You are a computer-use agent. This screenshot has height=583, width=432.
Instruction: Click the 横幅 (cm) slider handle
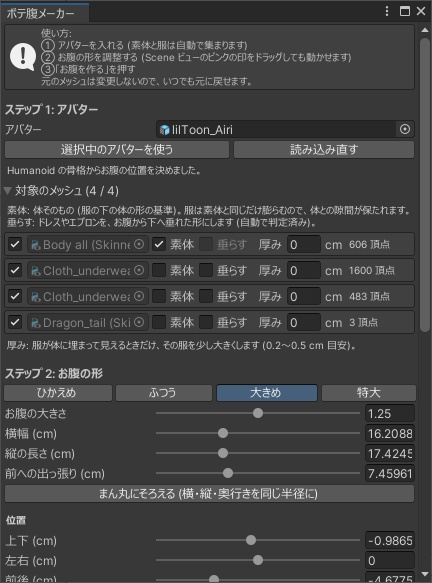(x=223, y=433)
